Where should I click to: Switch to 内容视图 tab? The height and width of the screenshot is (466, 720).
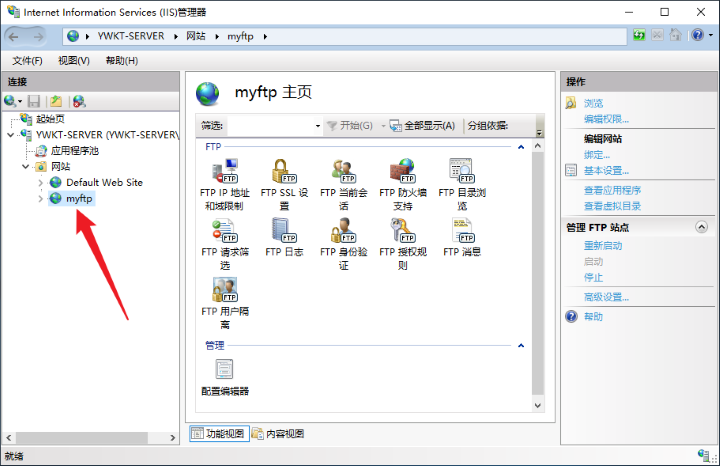coord(278,433)
